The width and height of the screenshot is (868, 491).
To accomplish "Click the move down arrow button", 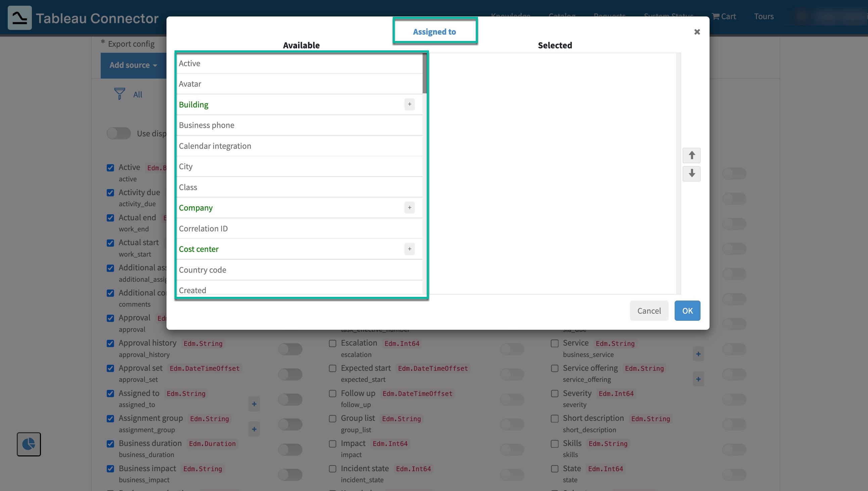I will click(x=691, y=174).
